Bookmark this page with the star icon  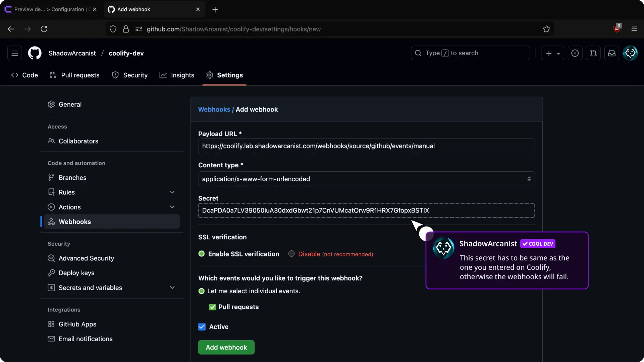pyautogui.click(x=546, y=29)
